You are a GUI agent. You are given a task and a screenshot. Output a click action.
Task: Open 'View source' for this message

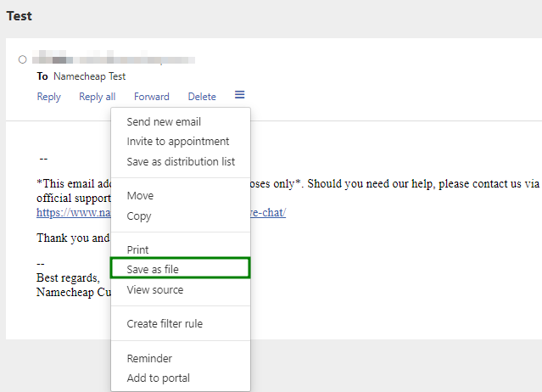(154, 289)
